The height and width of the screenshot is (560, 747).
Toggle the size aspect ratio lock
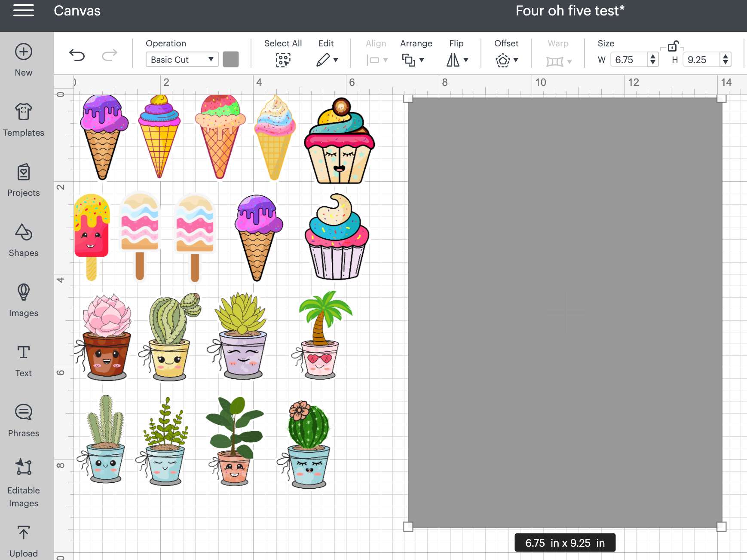673,46
